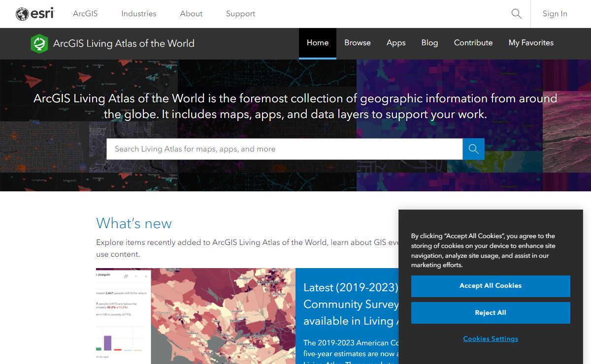Open the About top menu
Image resolution: width=591 pixels, height=364 pixels.
pyautogui.click(x=191, y=14)
